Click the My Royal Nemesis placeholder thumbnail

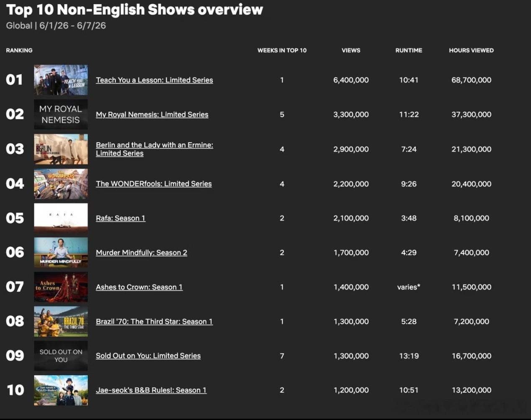tap(61, 114)
